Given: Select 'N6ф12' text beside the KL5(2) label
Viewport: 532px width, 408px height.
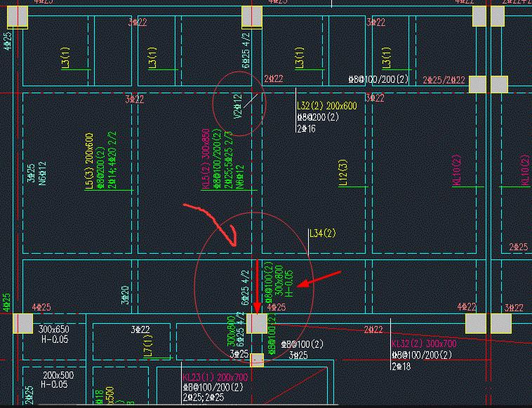Looking at the screenshot, I should [x=240, y=177].
